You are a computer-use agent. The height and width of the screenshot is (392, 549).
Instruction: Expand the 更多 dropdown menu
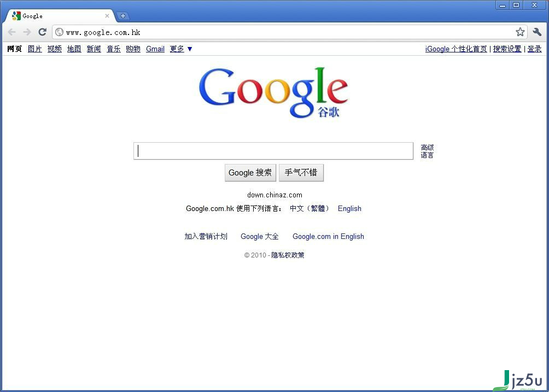pyautogui.click(x=180, y=49)
